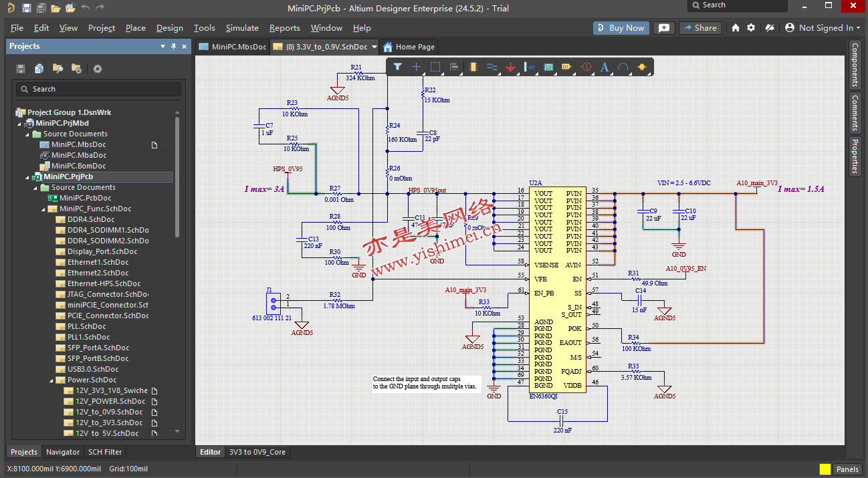Select the Place Directive info tool
868x478 pixels.
[586, 67]
